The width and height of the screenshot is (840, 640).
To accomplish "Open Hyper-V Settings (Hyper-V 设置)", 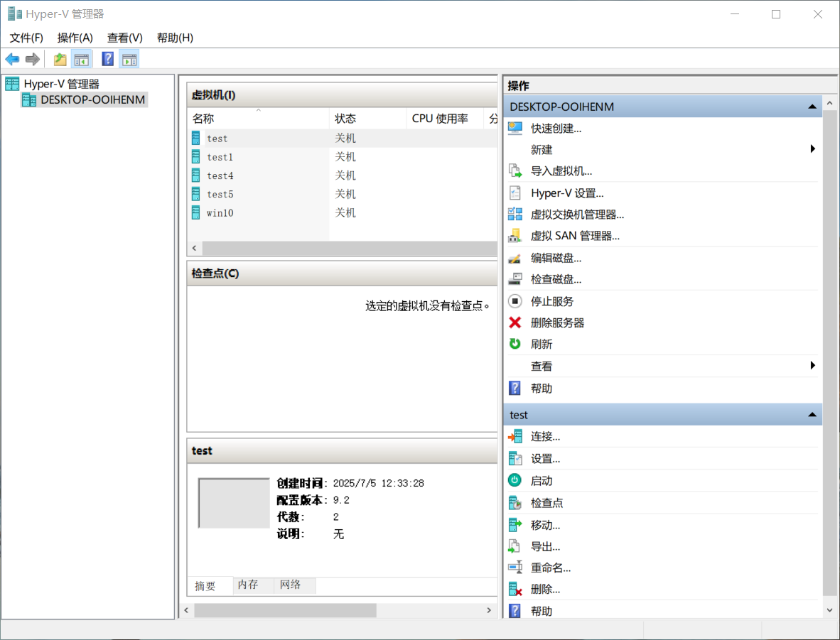I will (566, 193).
